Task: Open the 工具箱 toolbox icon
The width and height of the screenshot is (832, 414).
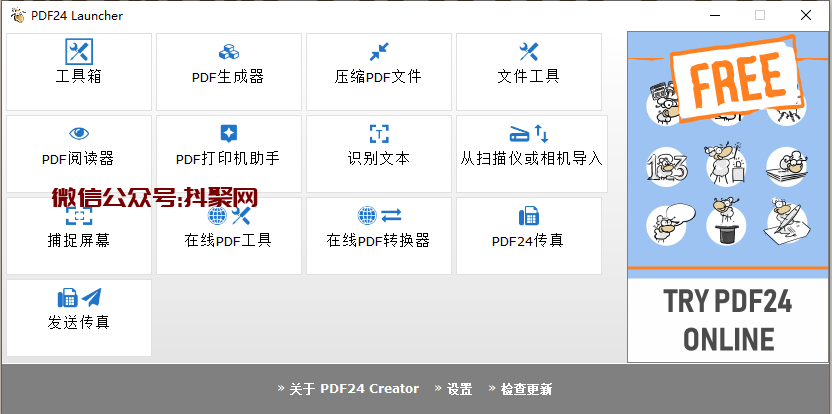Action: point(79,52)
